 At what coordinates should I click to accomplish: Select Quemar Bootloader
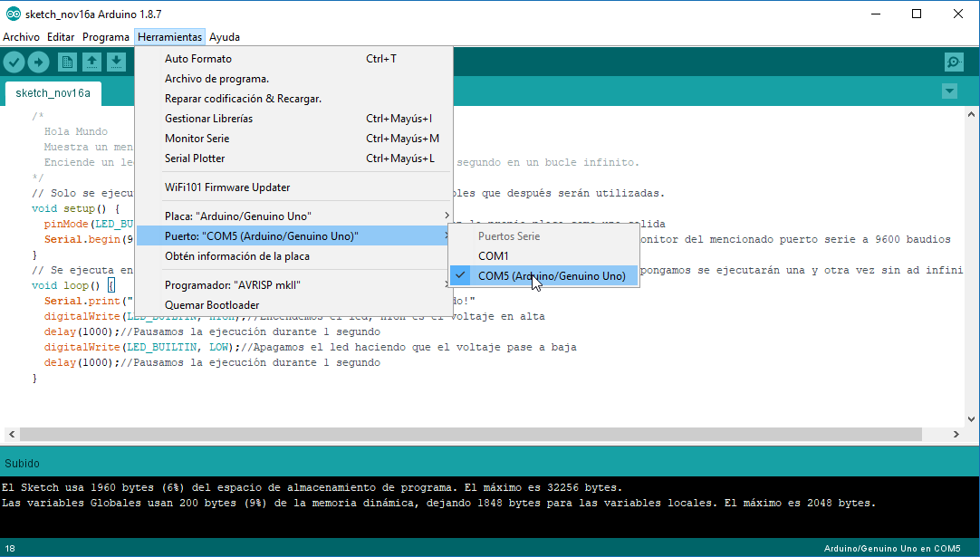pos(293,305)
